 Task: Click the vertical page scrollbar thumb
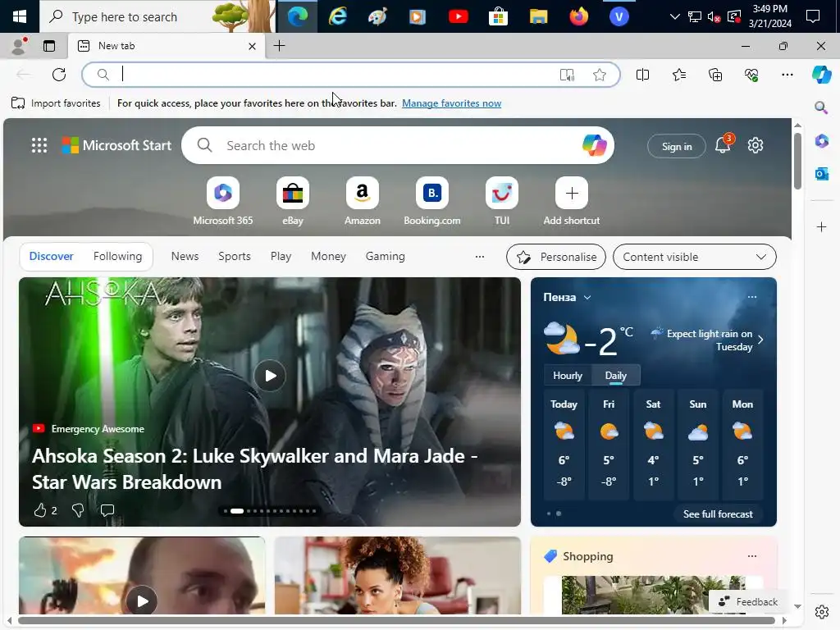point(797,161)
